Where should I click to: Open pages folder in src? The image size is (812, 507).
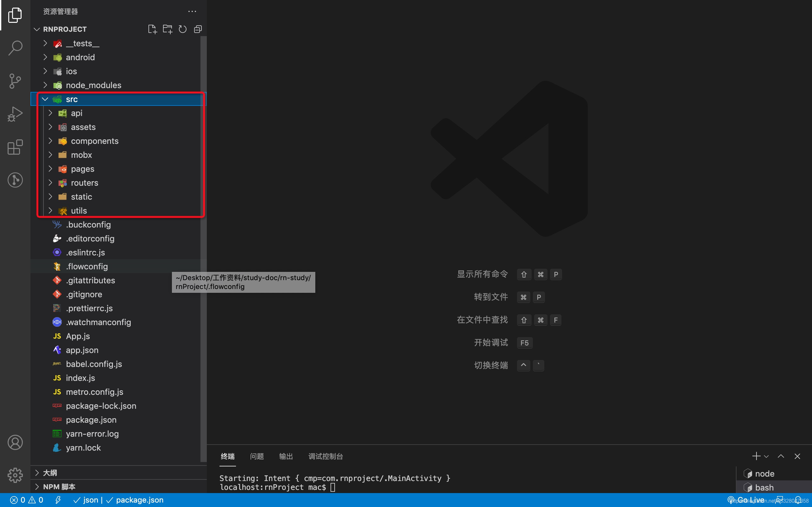pyautogui.click(x=82, y=169)
